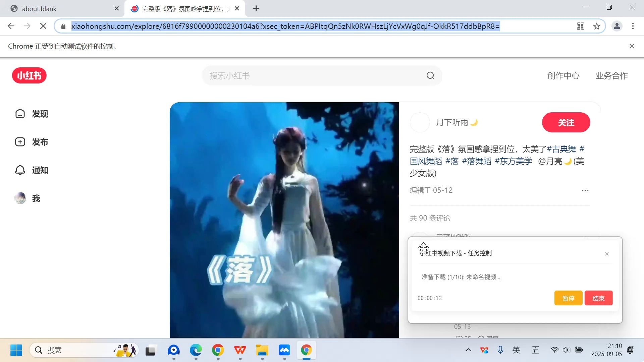644x362 pixels.
Task: Click the 准备下载 (1/10) status text
Action: (461, 277)
